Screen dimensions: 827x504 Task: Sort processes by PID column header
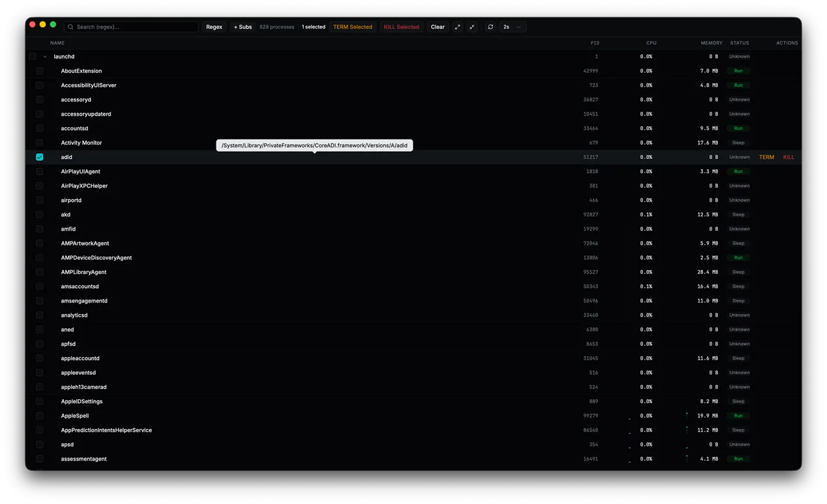click(595, 43)
